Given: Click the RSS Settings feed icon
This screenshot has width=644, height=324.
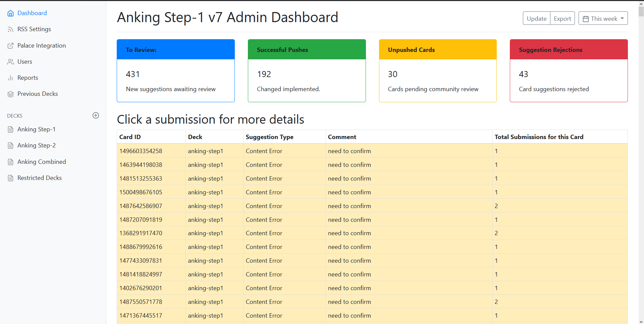Looking at the screenshot, I should tap(11, 29).
